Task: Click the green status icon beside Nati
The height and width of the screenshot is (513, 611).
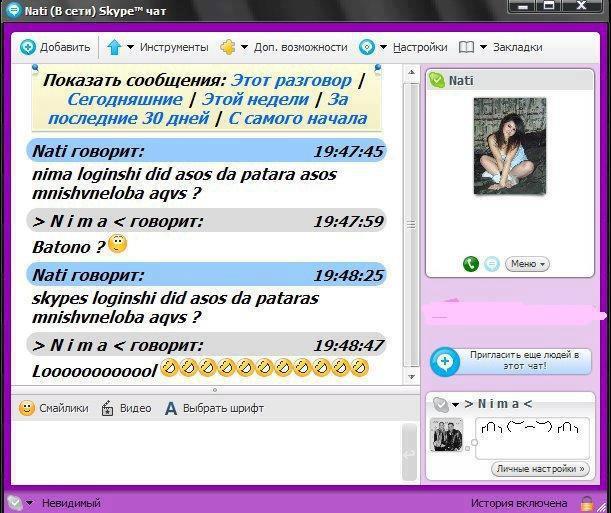Action: 436,81
